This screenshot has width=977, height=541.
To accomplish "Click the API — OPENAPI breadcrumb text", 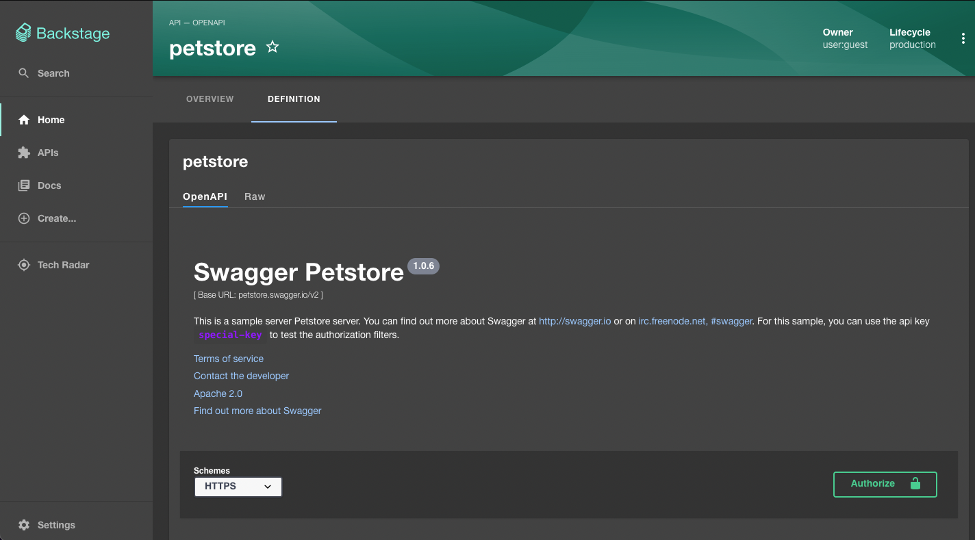I will 197,22.
